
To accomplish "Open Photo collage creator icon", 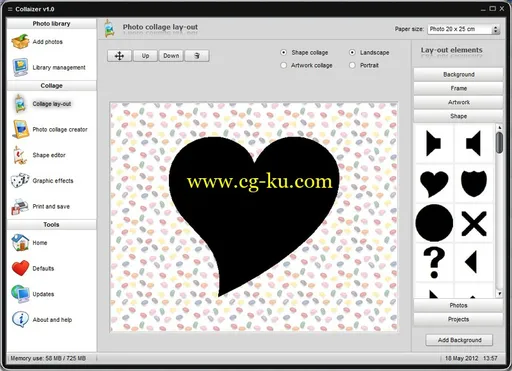I will [x=20, y=129].
